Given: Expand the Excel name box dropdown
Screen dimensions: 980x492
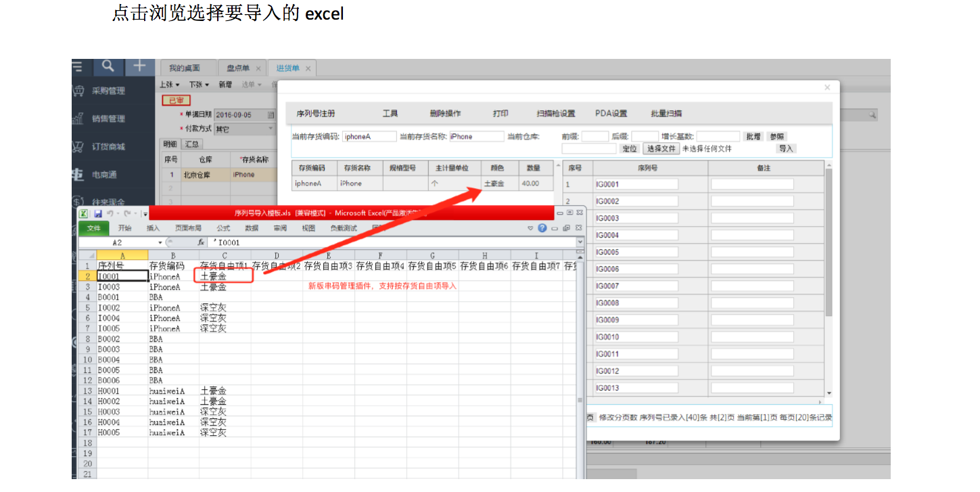Looking at the screenshot, I should (x=160, y=242).
